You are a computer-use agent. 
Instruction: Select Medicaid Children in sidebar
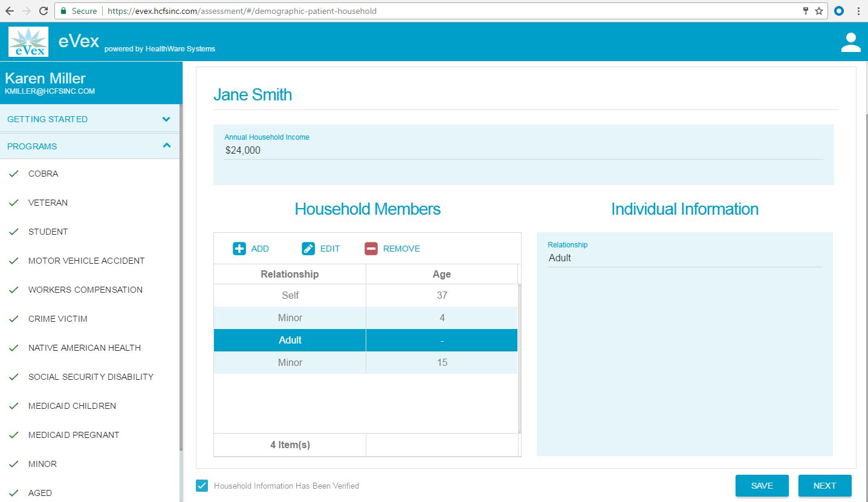coord(72,406)
